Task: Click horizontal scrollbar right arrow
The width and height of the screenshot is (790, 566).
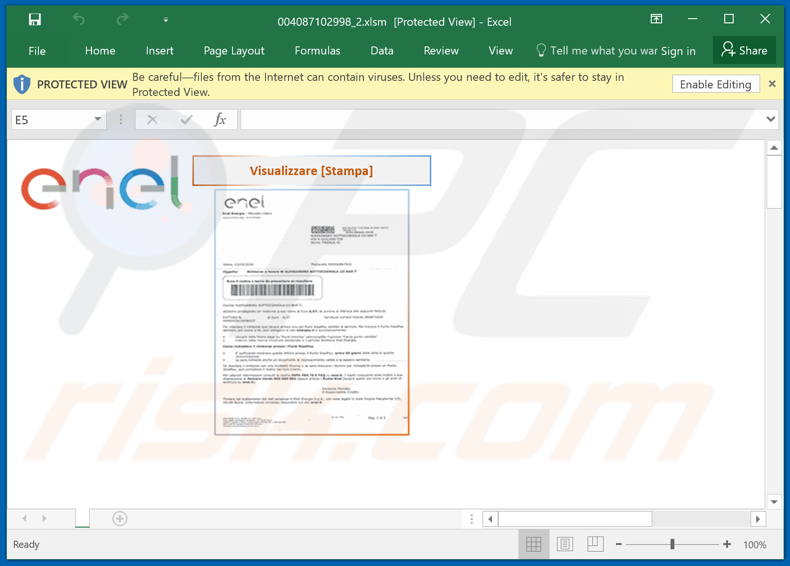Action: (758, 519)
